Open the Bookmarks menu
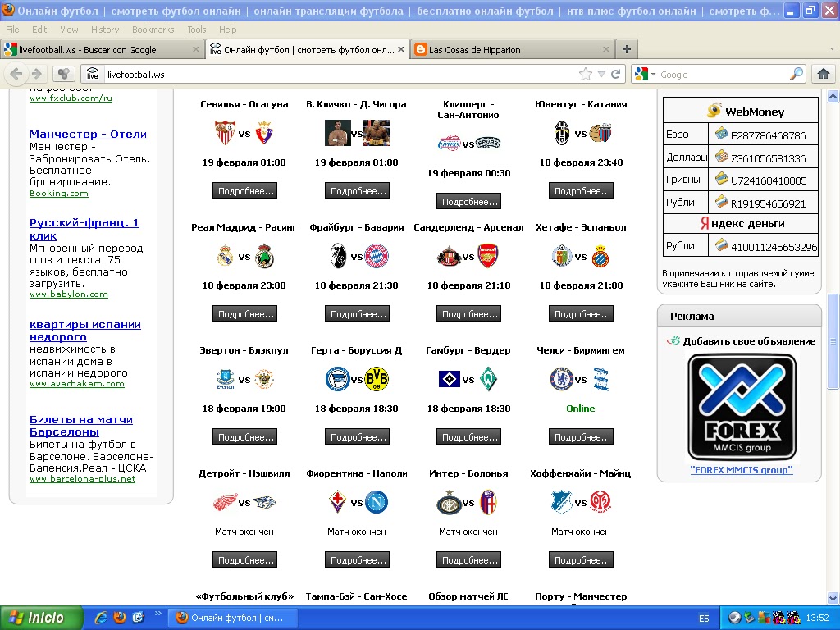The width and height of the screenshot is (840, 630). click(153, 30)
